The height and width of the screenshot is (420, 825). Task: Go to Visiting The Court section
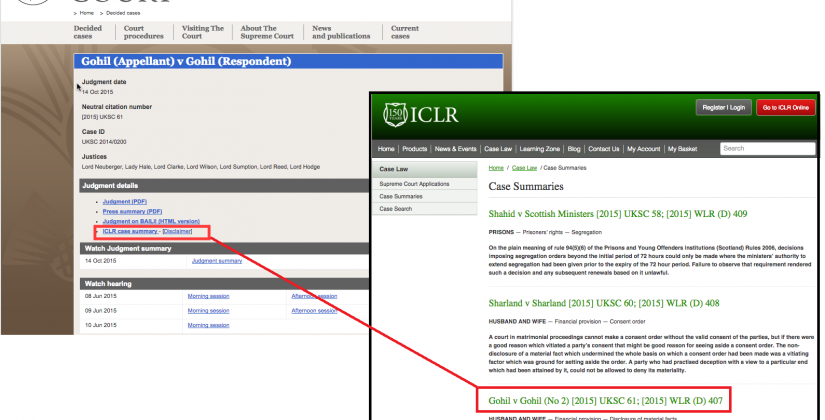point(204,33)
